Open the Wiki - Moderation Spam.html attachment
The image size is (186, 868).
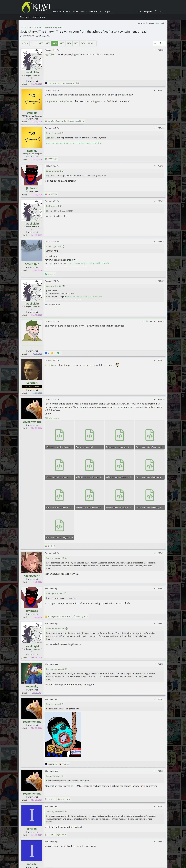tap(150, 435)
